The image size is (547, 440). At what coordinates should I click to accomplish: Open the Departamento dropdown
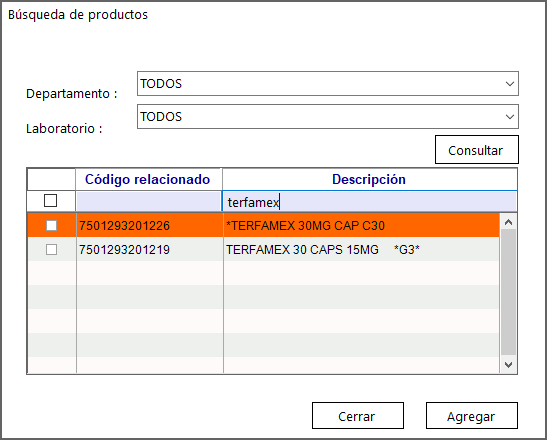328,84
